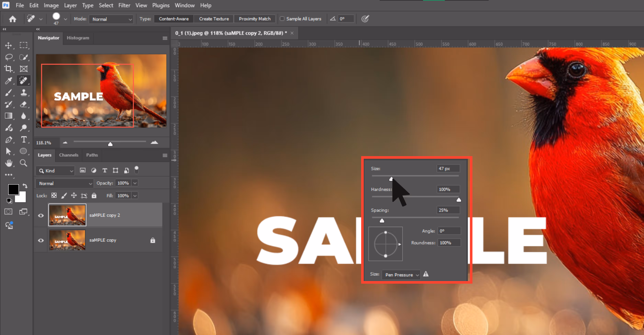Image resolution: width=644 pixels, height=335 pixels.
Task: Select the Hand tool
Action: click(8, 163)
